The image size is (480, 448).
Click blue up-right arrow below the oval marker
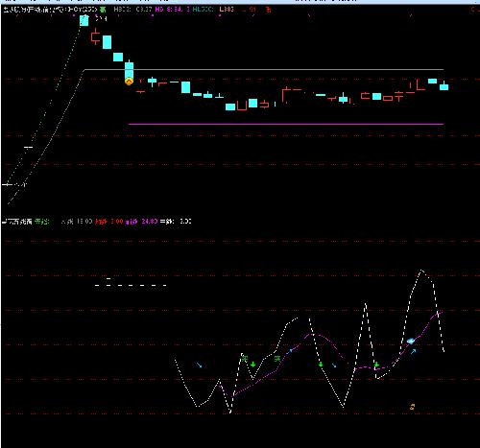pyautogui.click(x=414, y=351)
